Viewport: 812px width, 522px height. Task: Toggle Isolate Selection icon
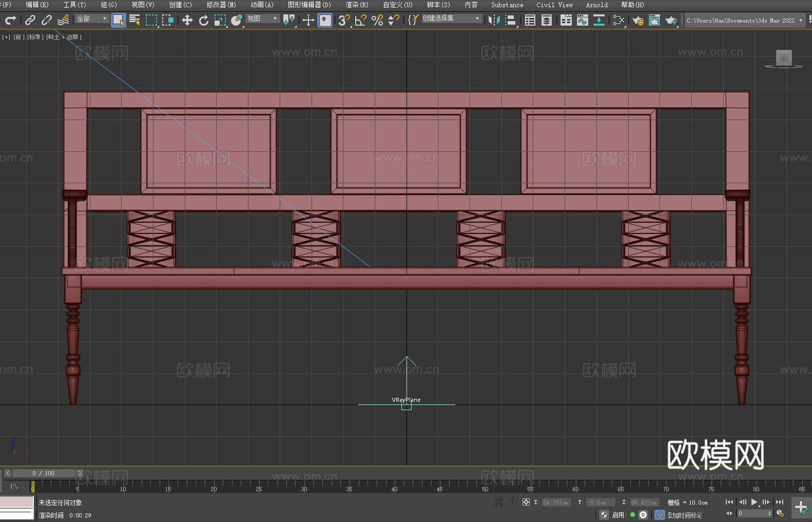[x=498, y=502]
